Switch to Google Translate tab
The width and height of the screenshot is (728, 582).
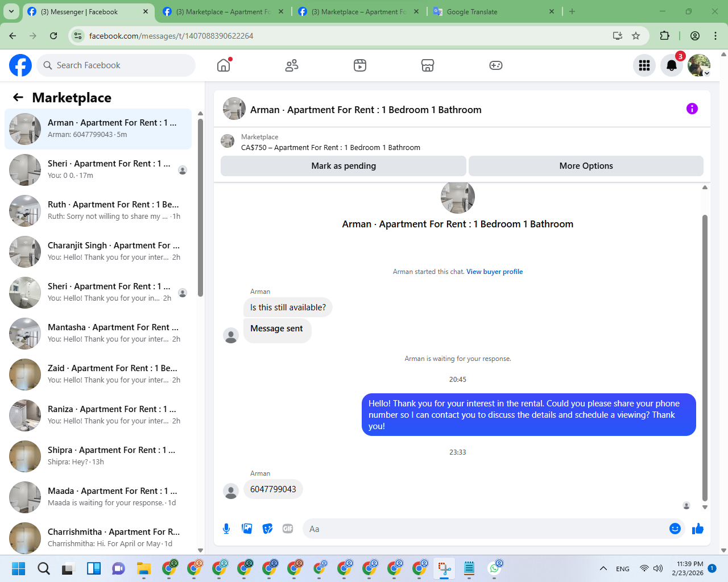click(x=494, y=11)
